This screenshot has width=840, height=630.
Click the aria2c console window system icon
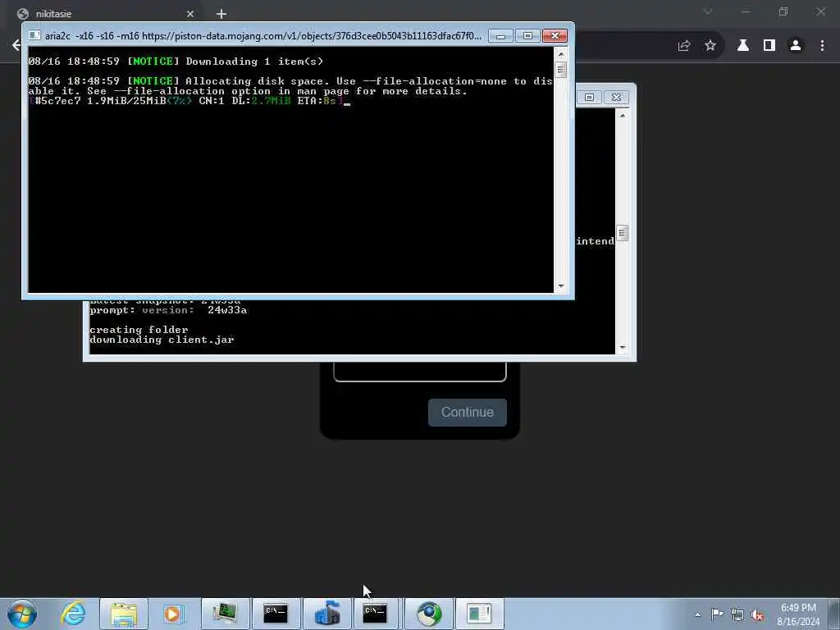pos(34,36)
